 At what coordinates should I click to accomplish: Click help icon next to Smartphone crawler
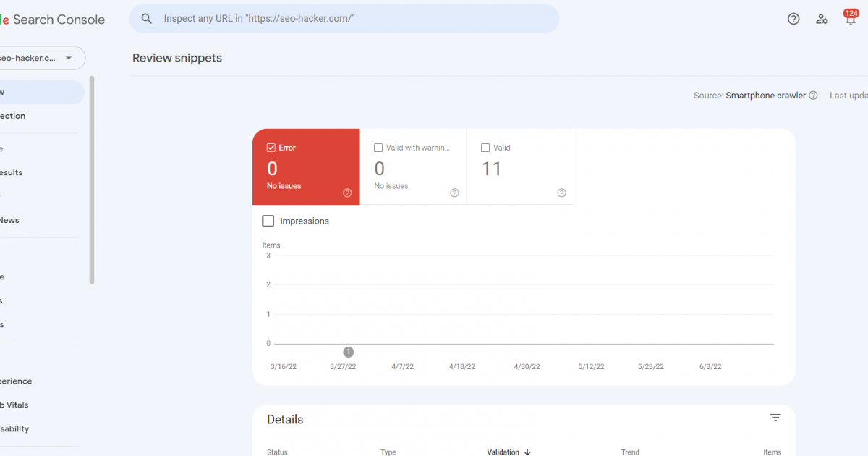tap(813, 96)
